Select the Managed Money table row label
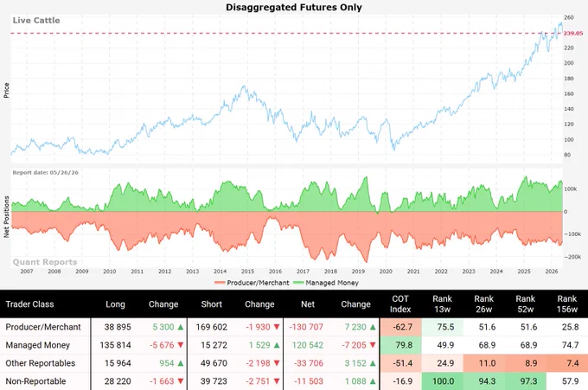The image size is (588, 390). (37, 345)
